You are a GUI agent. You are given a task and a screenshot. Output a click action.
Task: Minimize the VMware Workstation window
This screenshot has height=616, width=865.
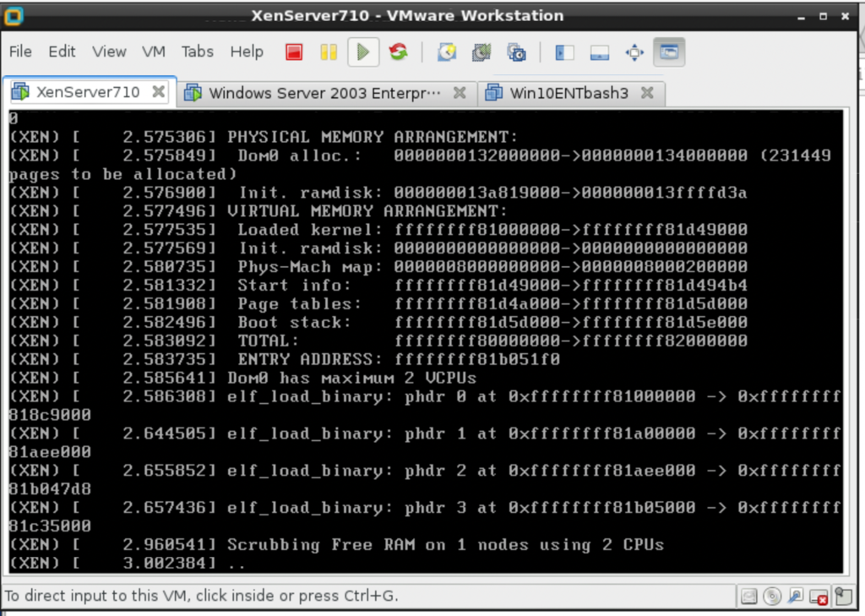(x=801, y=17)
